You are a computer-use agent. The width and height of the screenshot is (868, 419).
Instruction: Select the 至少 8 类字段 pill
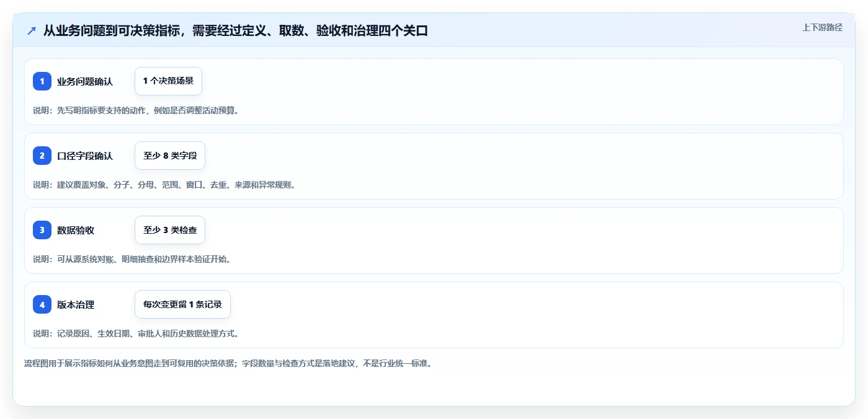[x=170, y=156]
